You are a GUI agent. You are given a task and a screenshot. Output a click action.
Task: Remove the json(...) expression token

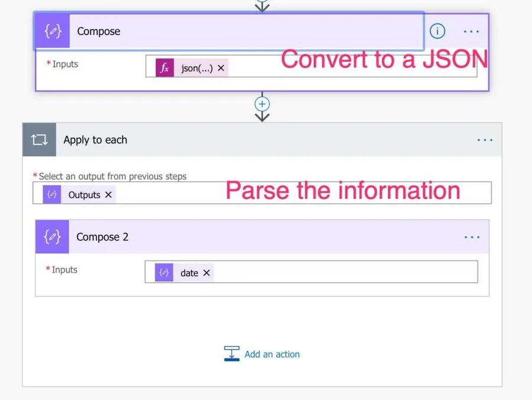[x=221, y=68]
